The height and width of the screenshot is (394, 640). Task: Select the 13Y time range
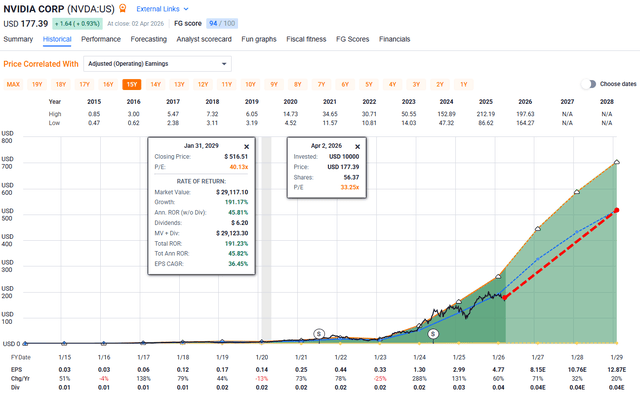click(x=179, y=85)
